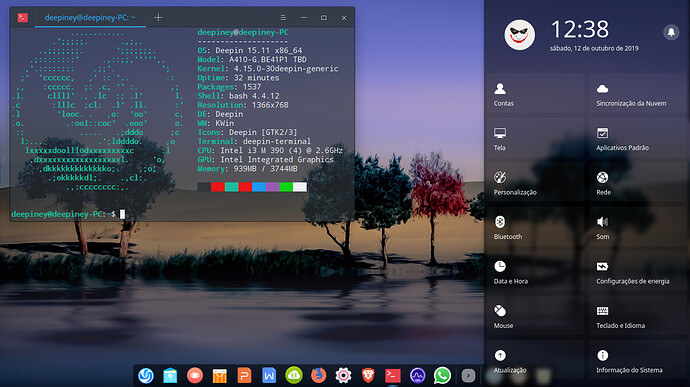Open Informação do Sistema module
690x387 pixels.
click(637, 361)
